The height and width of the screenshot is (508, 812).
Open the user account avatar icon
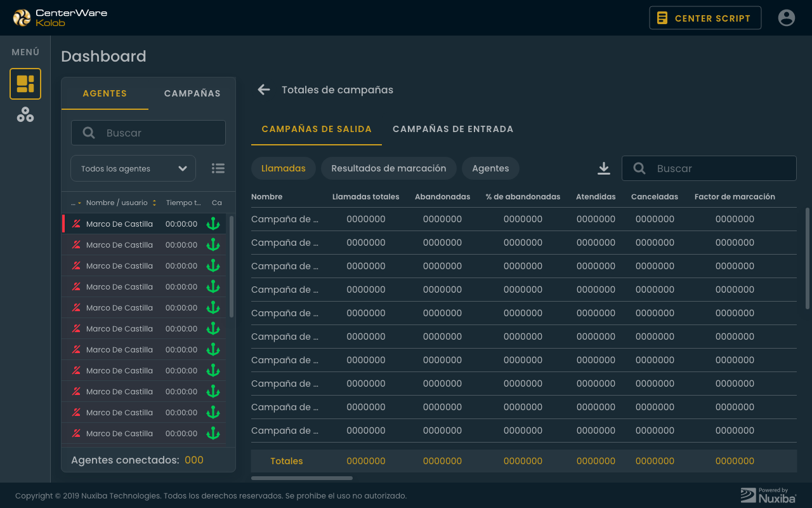(787, 18)
